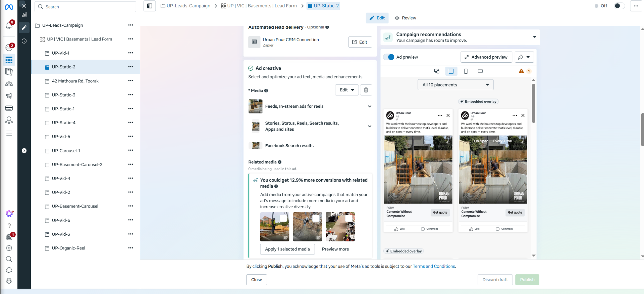Screen dimensions: 644x294
Task: Click the Meta logo icon
Action: coord(9,7)
